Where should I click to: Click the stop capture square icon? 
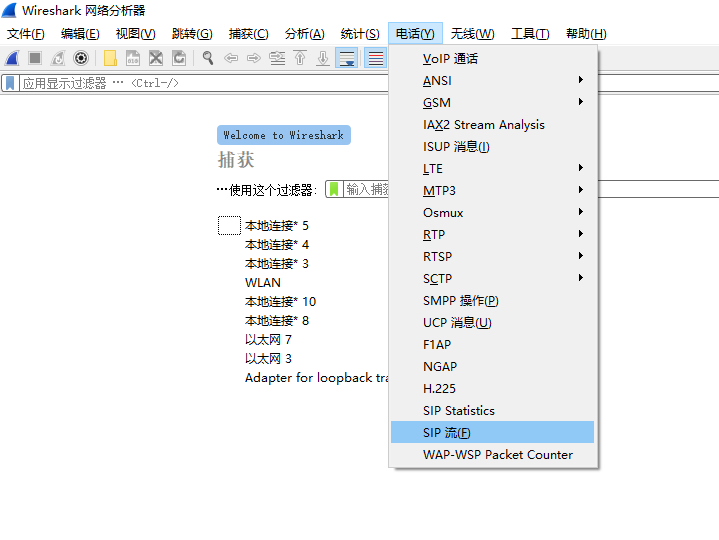[35, 58]
